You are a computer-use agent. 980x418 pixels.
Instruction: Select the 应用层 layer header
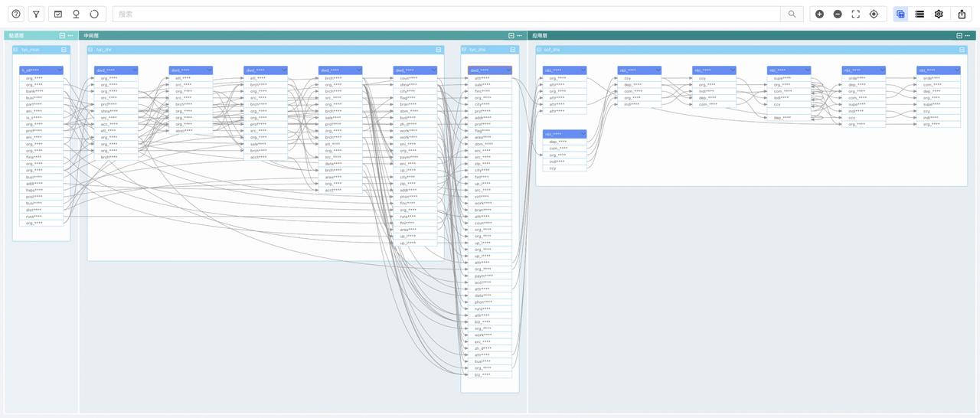(x=752, y=35)
